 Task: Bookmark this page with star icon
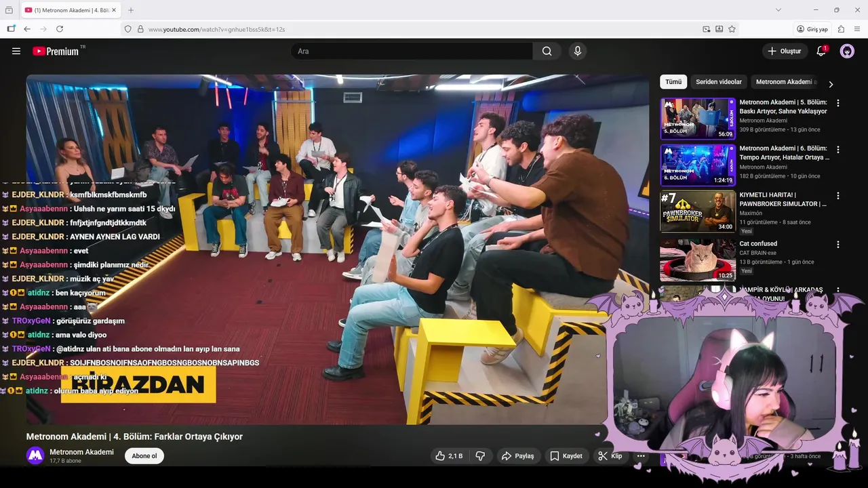[732, 29]
